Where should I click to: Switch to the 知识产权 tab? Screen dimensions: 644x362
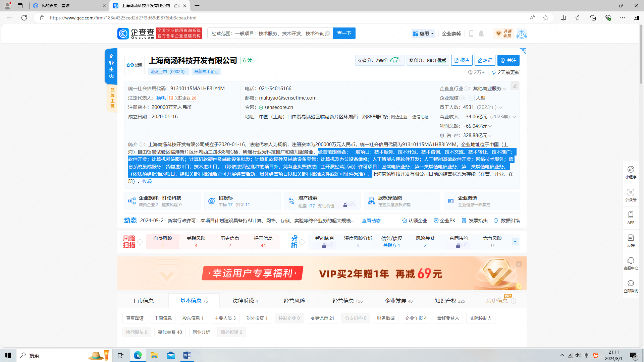coord(450,301)
